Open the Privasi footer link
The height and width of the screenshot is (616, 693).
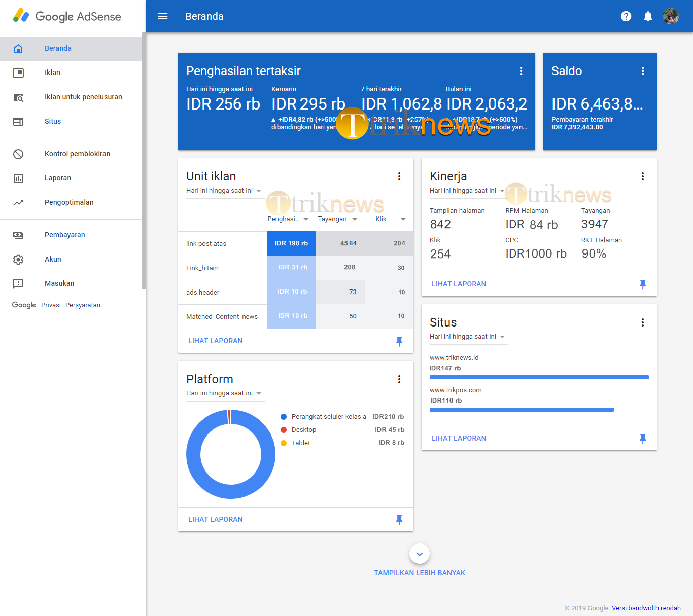click(x=51, y=305)
